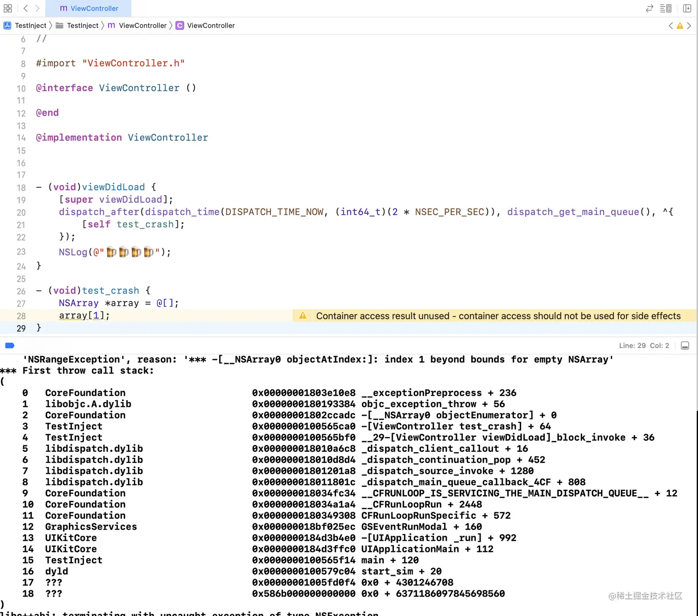This screenshot has width=698, height=616.
Task: Click stack frame 3 ViewController test_crash
Action: coord(287,426)
